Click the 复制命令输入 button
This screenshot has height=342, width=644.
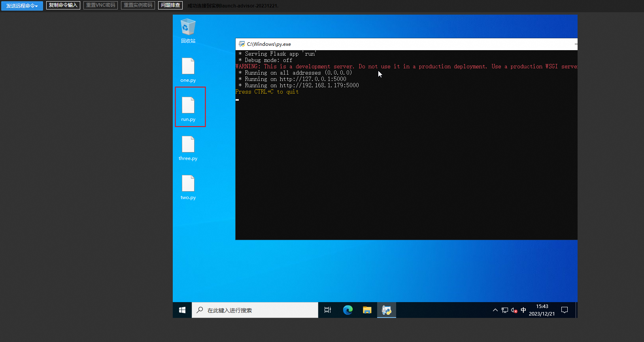pos(63,5)
